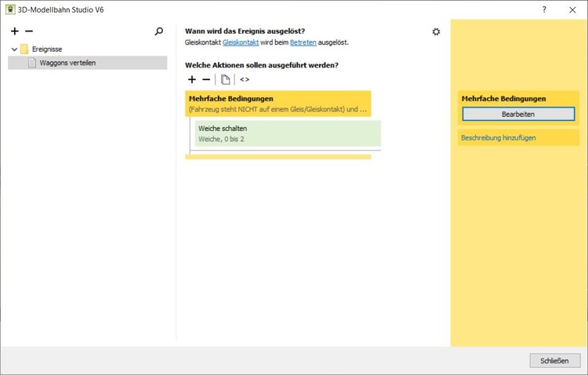Viewport: 588px width, 375px height.
Task: Open the Gleiskontakt link
Action: 240,42
